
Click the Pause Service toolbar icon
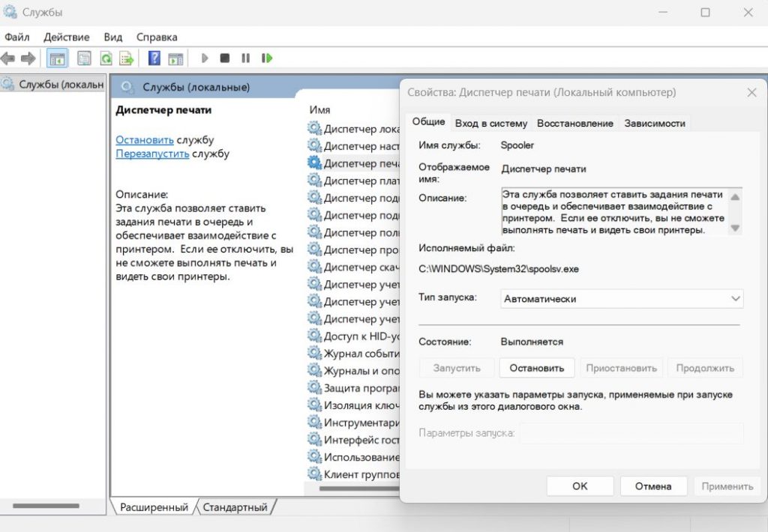point(245,58)
